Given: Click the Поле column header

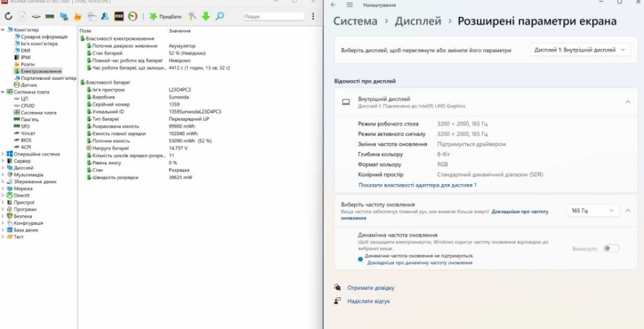Looking at the screenshot, I should click(x=86, y=31).
